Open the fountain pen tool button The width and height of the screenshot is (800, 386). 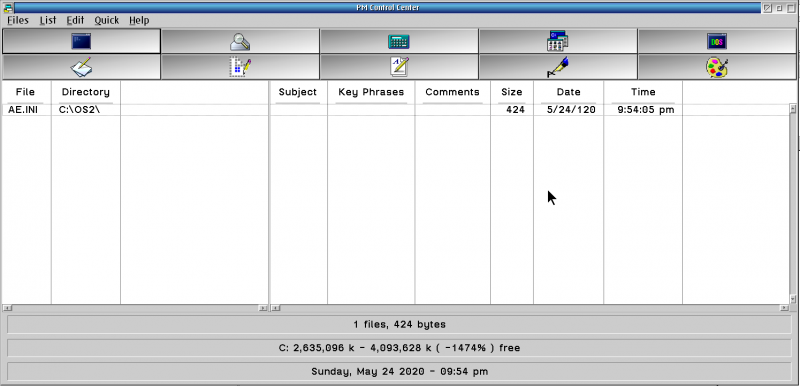click(x=558, y=67)
